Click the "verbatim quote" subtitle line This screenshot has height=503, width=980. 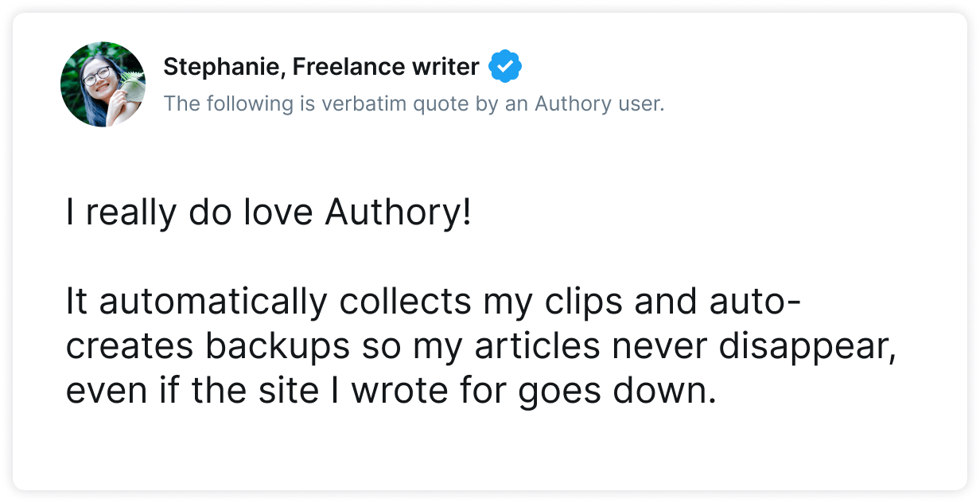pos(414,104)
